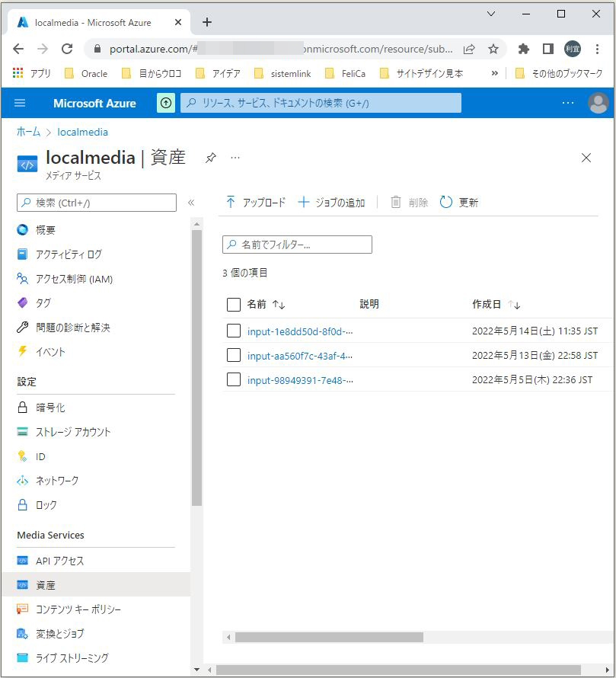Click the 削除 trash button
Image resolution: width=616 pixels, height=678 pixels.
coord(409,203)
